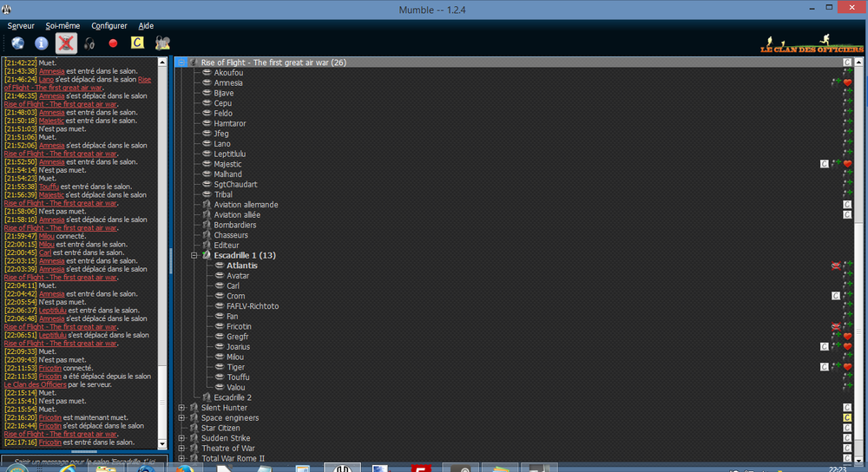
Task: Collapse the Escadrille 1 channel
Action: click(x=194, y=256)
